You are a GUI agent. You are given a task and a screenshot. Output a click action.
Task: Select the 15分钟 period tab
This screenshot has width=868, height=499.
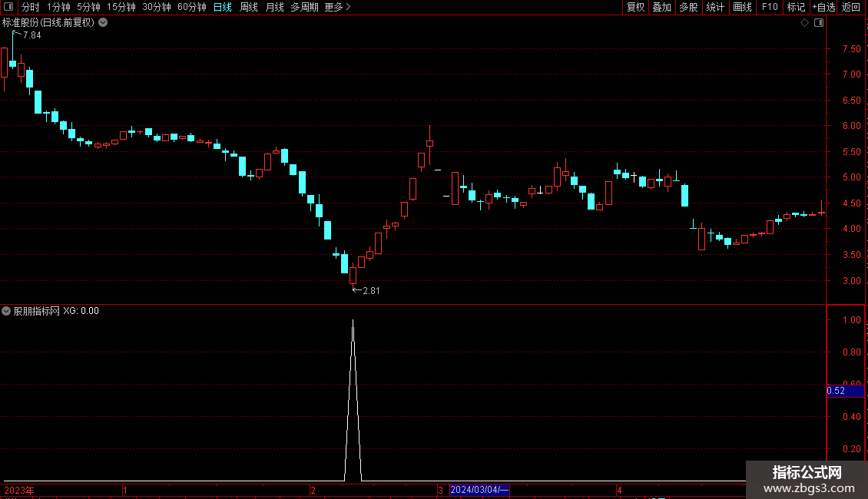121,7
